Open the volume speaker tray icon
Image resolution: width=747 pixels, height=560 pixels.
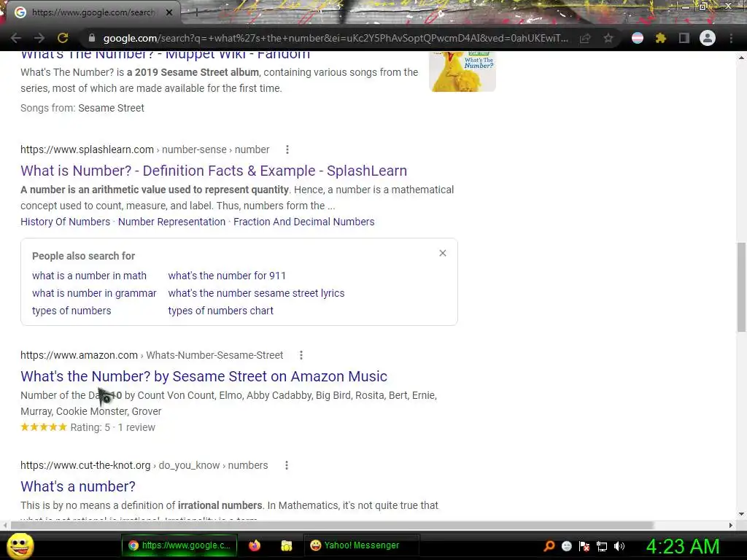click(619, 546)
